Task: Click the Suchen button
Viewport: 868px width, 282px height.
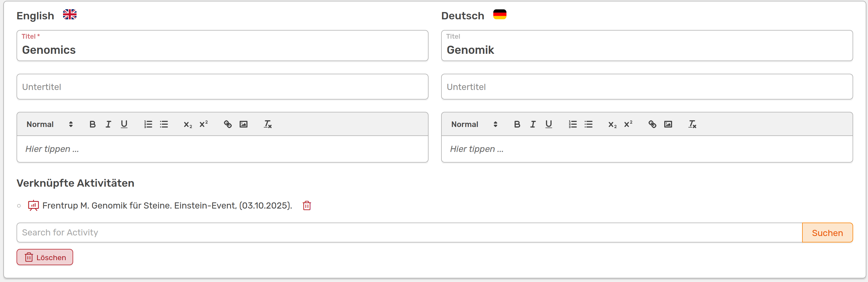Action: point(827,233)
